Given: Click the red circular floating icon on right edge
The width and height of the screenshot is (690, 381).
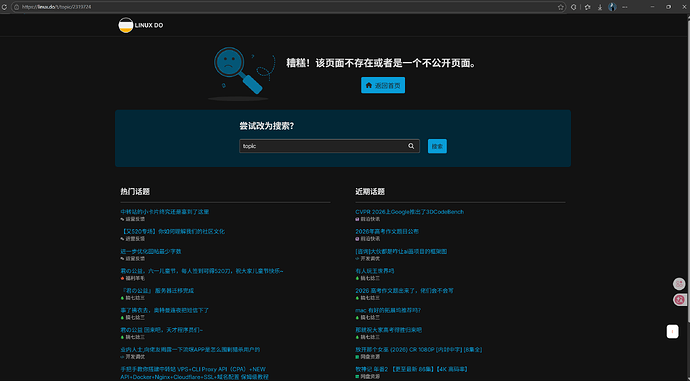Looking at the screenshot, I should pyautogui.click(x=679, y=300).
